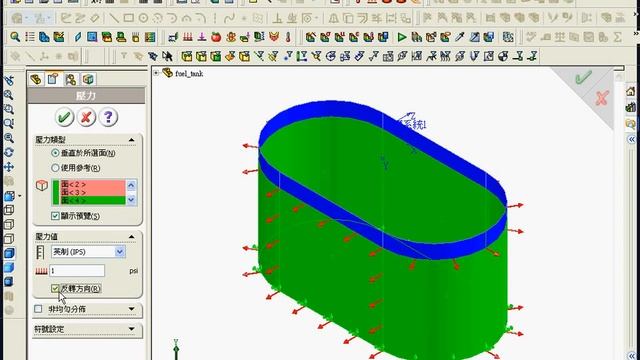Open the toolbar overflow double-arrow at far right
This screenshot has width=640, height=360.
(x=636, y=33)
